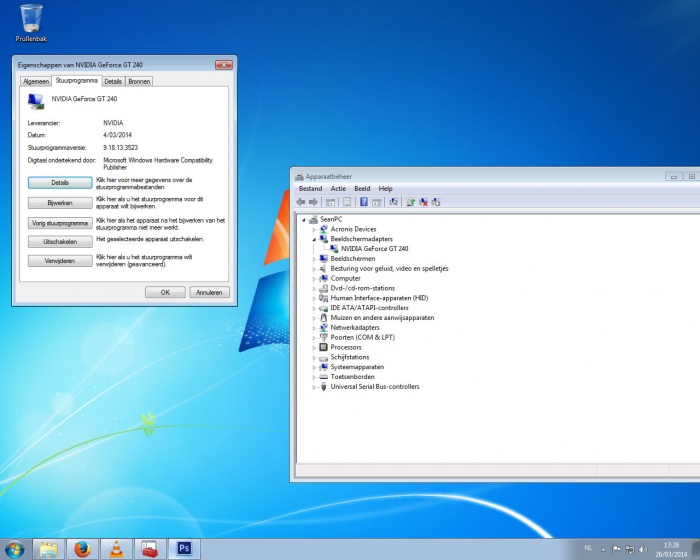This screenshot has width=700, height=560.
Task: Select Poorten (COM & LPT) row
Action: point(362,337)
